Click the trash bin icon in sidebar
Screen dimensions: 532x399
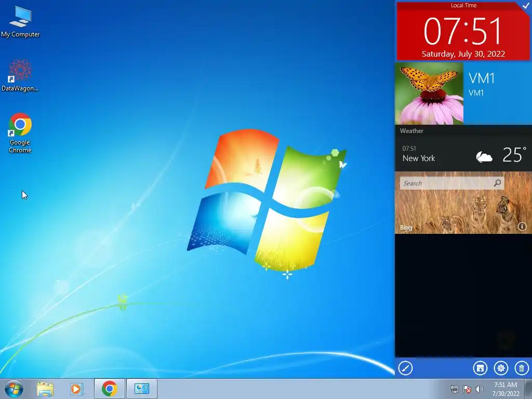point(522,368)
